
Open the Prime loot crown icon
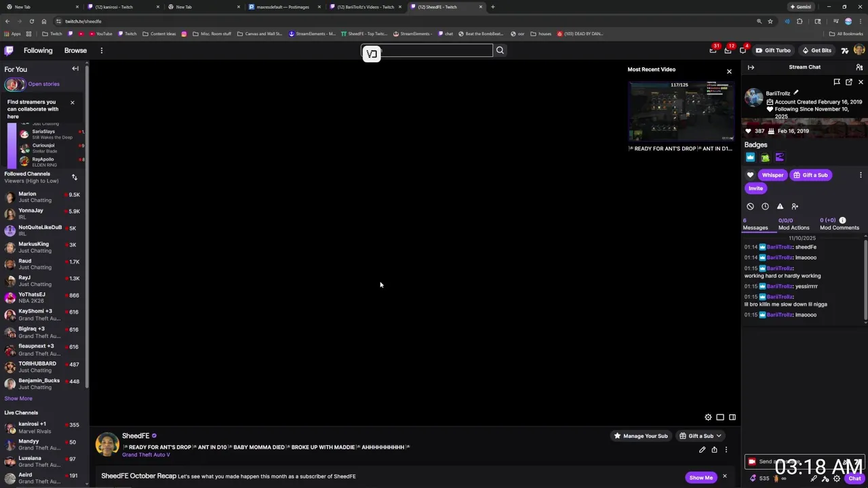click(713, 50)
